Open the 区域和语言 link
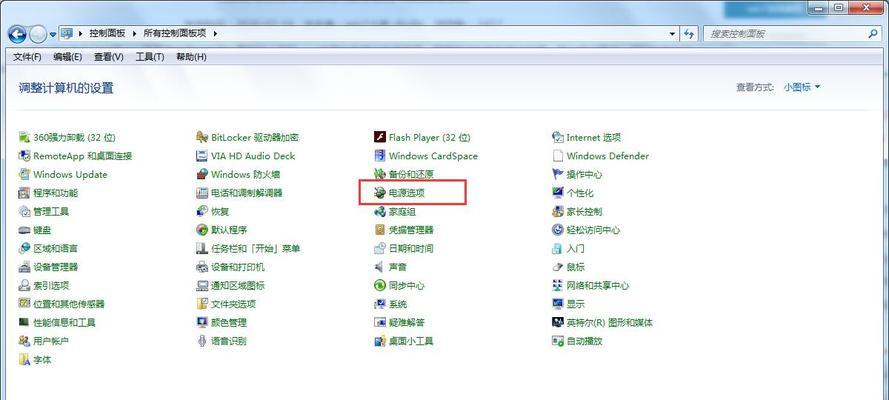 pyautogui.click(x=56, y=249)
